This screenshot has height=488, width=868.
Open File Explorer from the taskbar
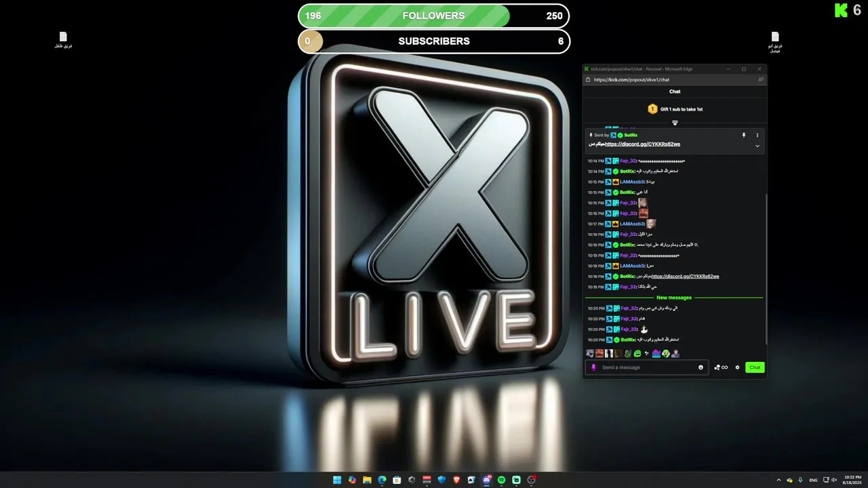point(367,480)
